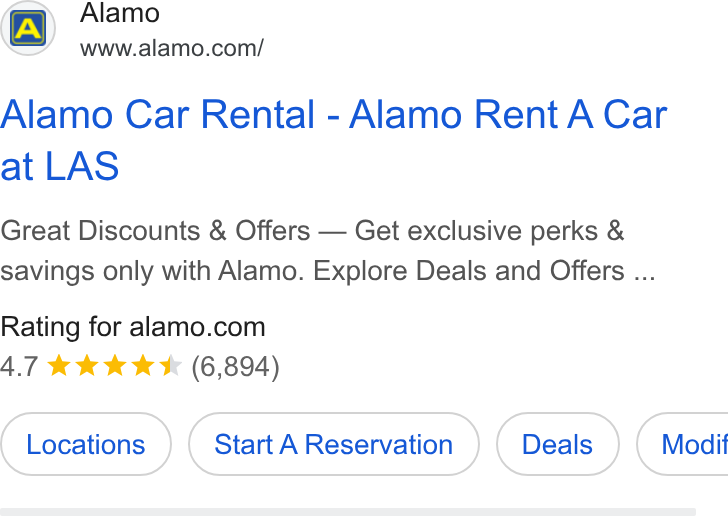Image resolution: width=728 pixels, height=516 pixels.
Task: Click the Explore Deals and Offers snippet ellipsis
Action: coord(644,271)
